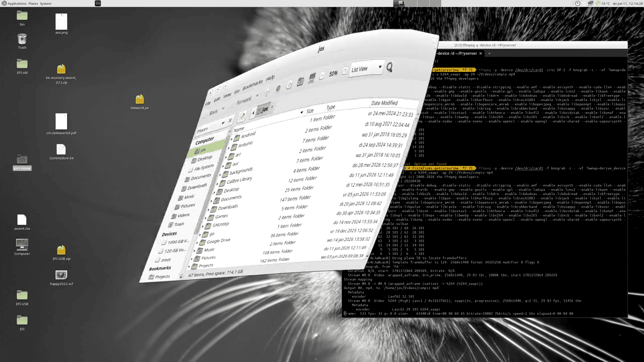Image resolution: width=644 pixels, height=362 pixels.
Task: Select zroot under Devices
Action: [x=163, y=260]
